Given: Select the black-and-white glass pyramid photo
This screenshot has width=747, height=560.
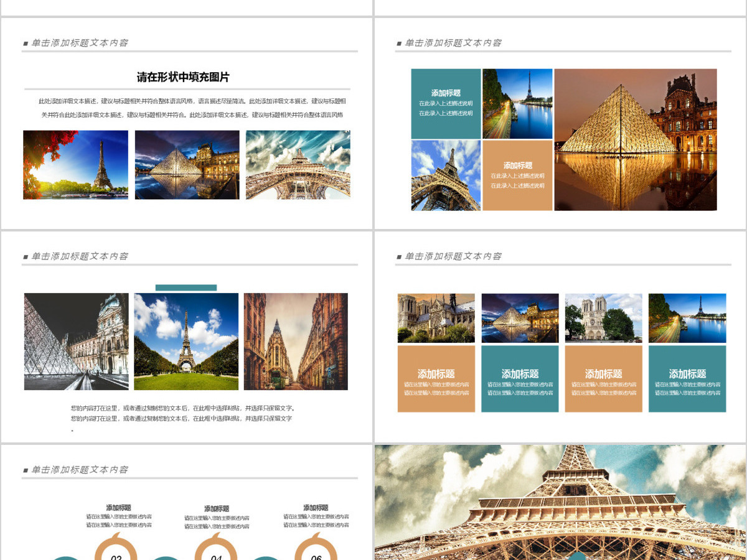Looking at the screenshot, I should click(76, 342).
